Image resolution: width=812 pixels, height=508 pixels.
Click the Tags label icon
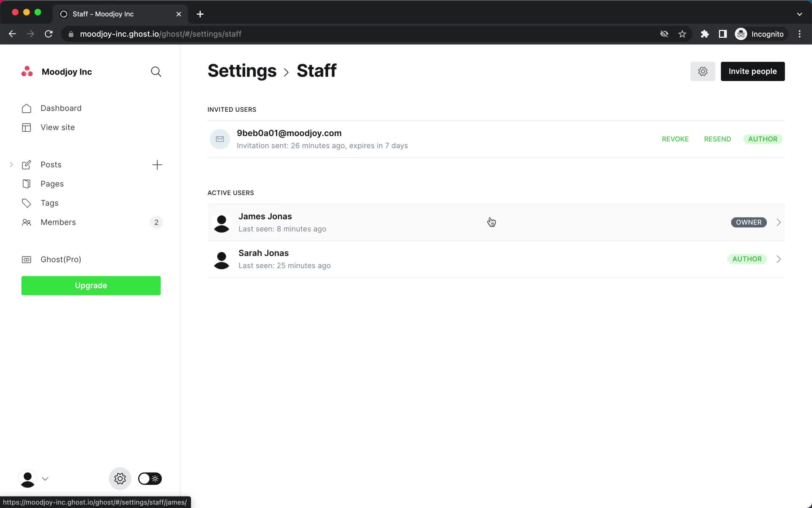pyautogui.click(x=26, y=203)
